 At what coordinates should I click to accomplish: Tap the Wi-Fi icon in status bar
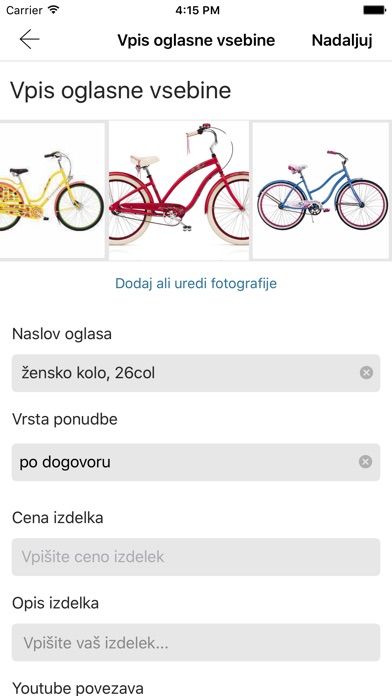54,10
